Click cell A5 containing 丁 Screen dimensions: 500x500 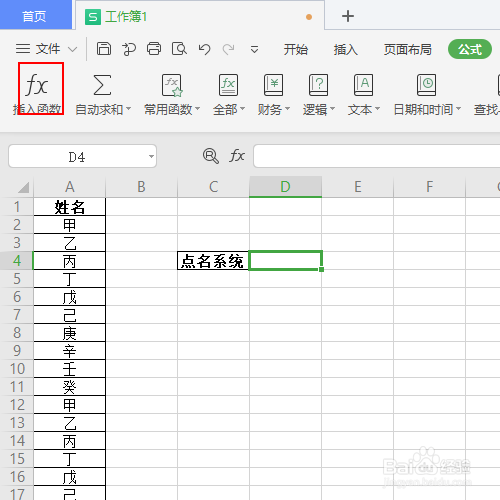click(x=69, y=278)
